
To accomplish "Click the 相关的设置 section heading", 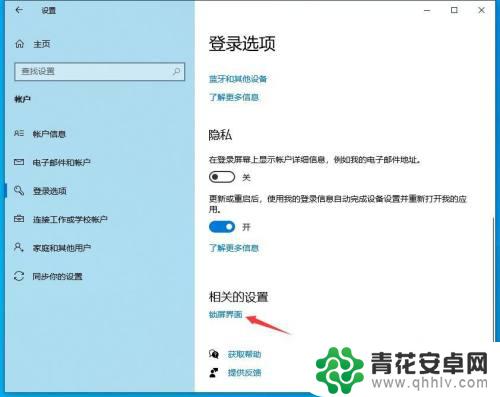I will click(238, 297).
